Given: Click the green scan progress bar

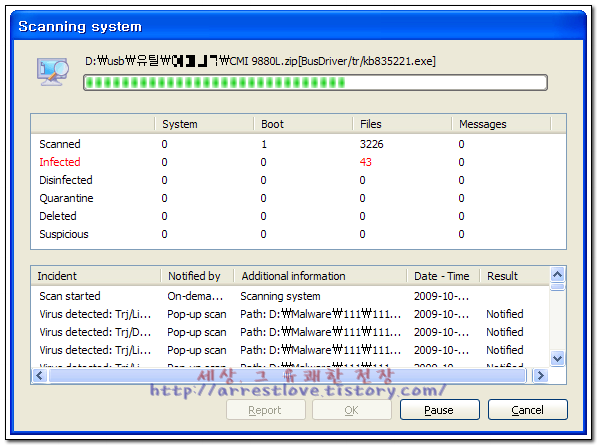Looking at the screenshot, I should (315, 83).
